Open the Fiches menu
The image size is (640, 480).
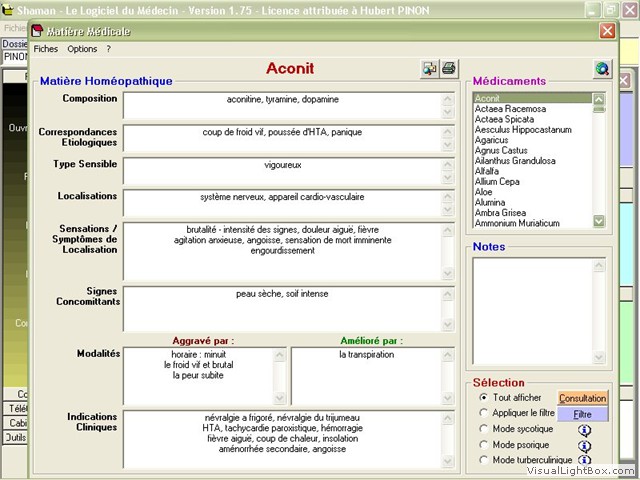tap(46, 49)
